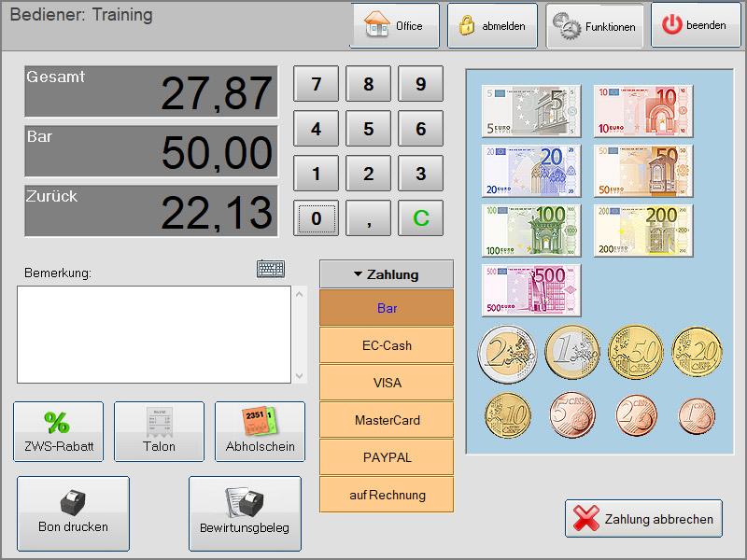
Task: Apply ZWS-Rabatt discount
Action: (x=58, y=431)
